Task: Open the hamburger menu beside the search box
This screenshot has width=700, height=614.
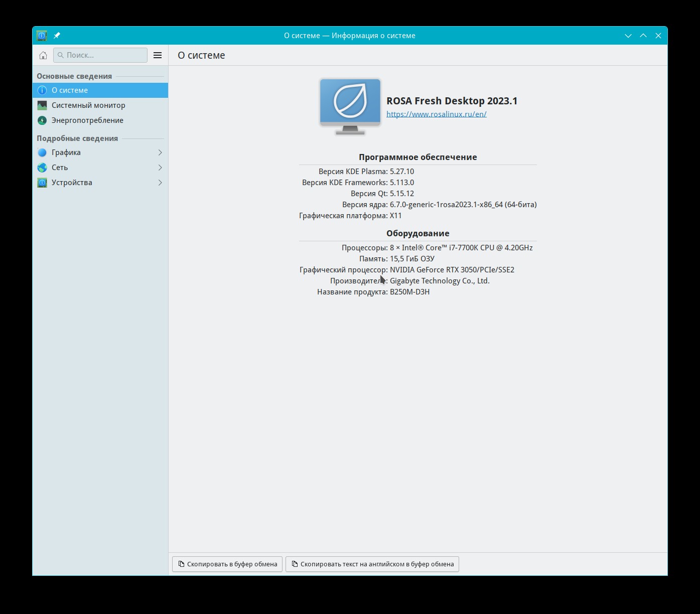Action: pos(158,55)
